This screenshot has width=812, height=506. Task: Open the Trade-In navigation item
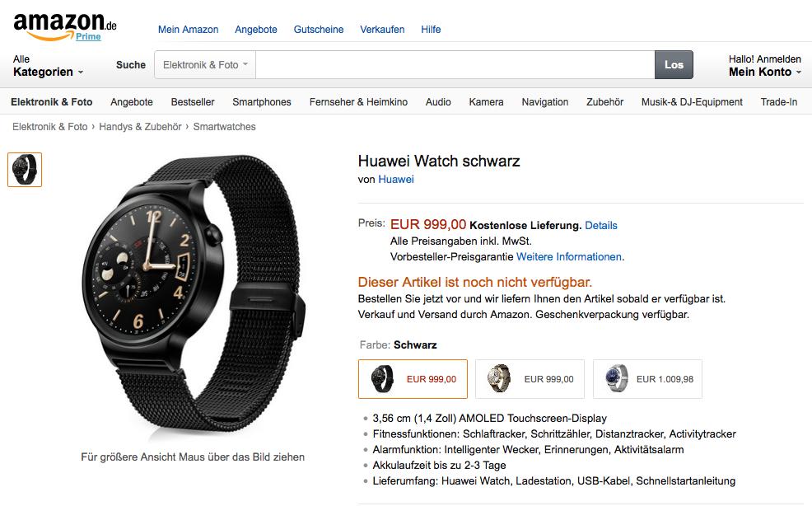(778, 102)
